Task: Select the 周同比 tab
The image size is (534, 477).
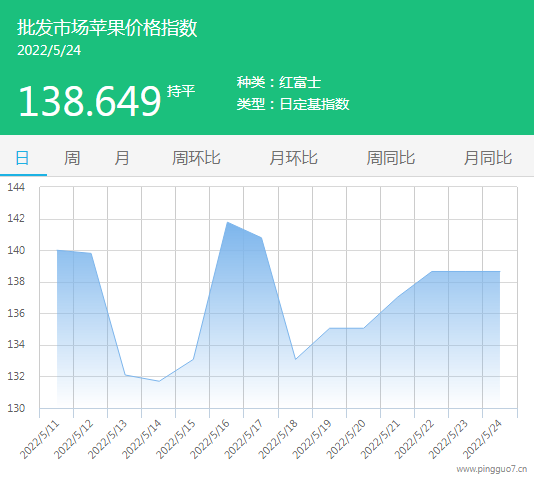Action: [391, 158]
